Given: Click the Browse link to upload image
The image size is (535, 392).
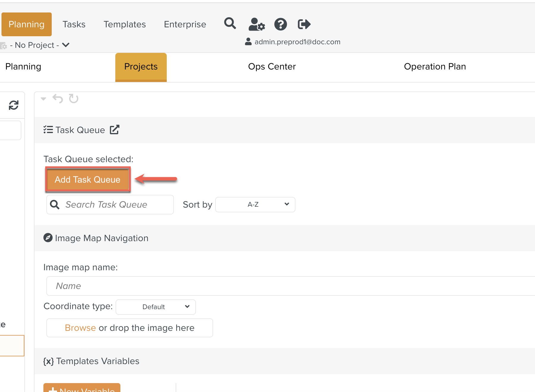Looking at the screenshot, I should pos(80,328).
